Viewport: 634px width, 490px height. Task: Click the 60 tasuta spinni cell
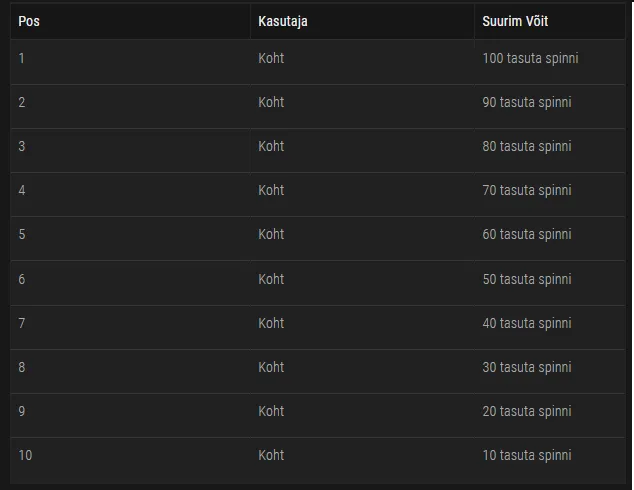point(527,234)
